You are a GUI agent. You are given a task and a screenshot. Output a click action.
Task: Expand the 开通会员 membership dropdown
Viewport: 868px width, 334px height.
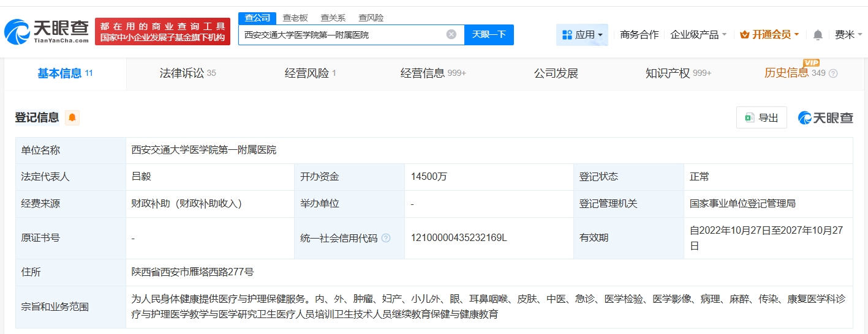click(x=769, y=35)
